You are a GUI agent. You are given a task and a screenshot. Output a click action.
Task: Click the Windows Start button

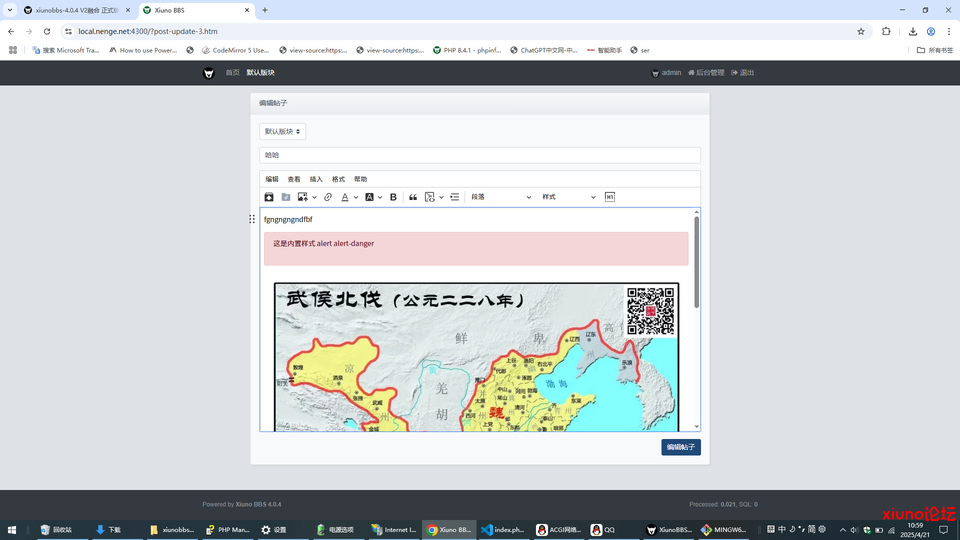pos(12,530)
